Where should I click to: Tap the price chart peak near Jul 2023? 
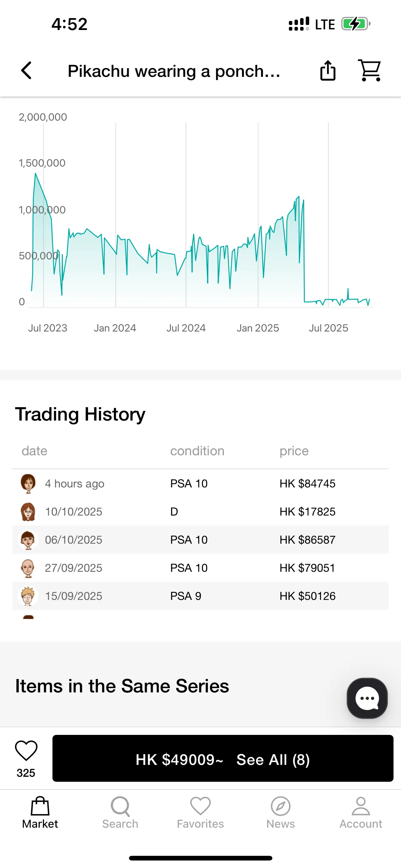coord(36,174)
